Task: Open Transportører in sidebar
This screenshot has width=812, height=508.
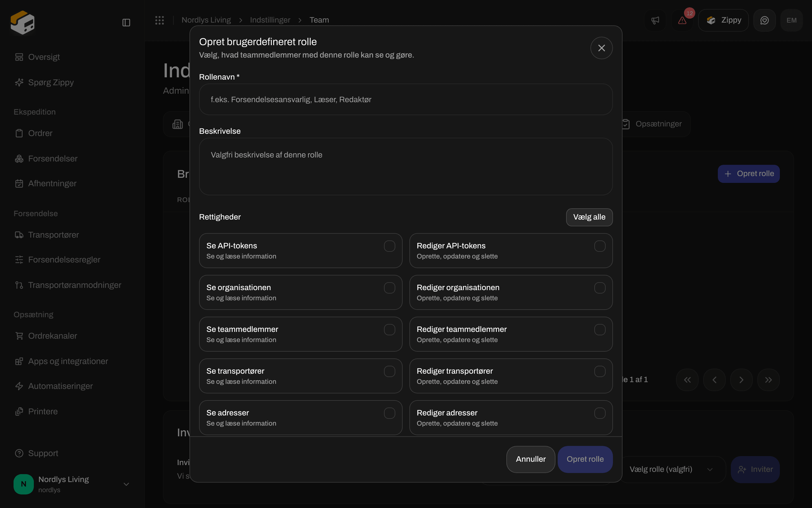Action: point(47,235)
